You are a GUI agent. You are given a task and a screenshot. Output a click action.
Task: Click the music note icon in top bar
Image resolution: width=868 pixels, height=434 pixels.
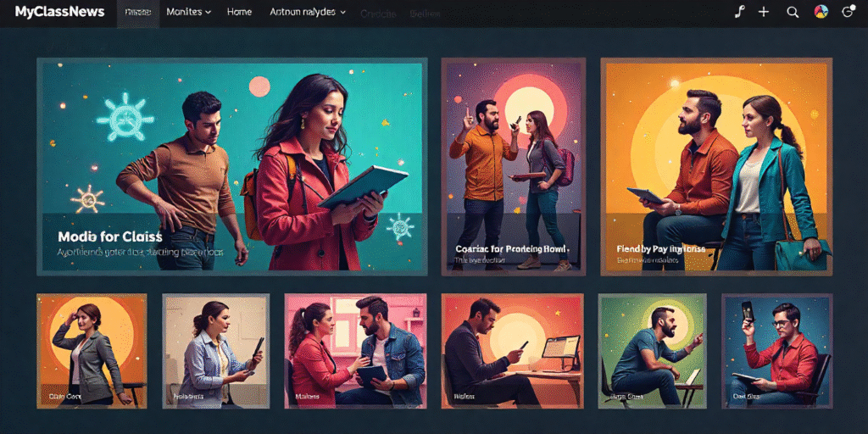coord(738,12)
